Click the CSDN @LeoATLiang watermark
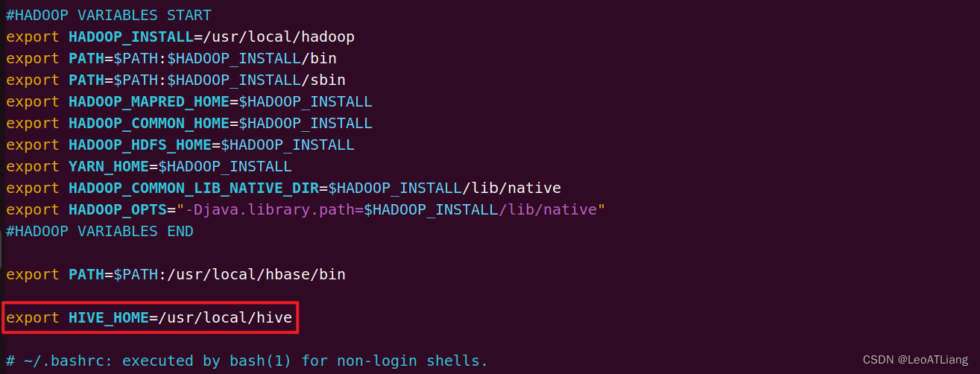Viewport: 980px width, 374px height. [x=916, y=360]
